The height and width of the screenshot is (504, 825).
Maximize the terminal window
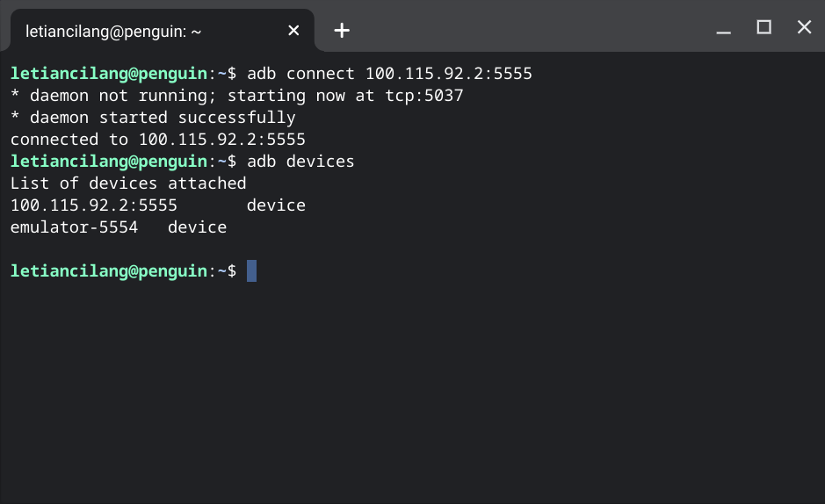[x=764, y=27]
